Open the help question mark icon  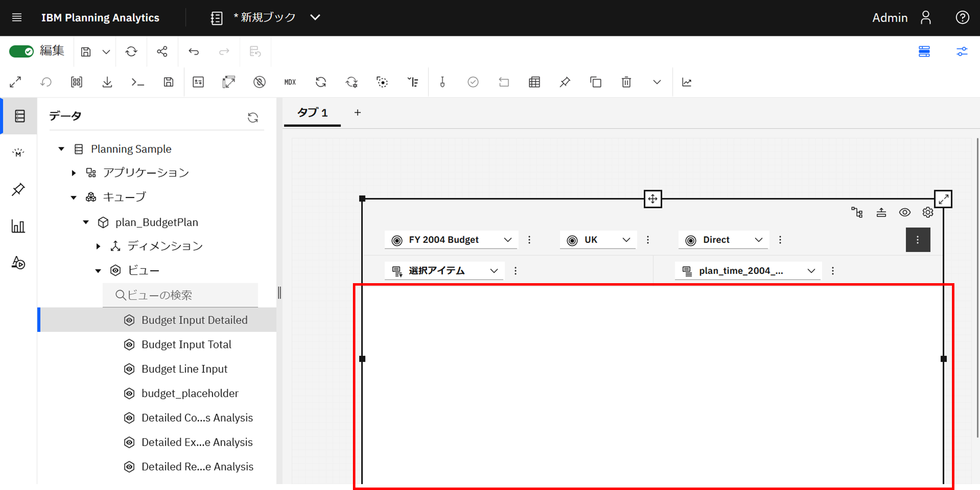[x=962, y=18]
